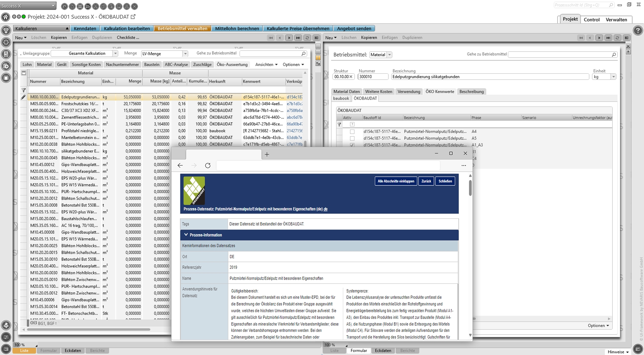This screenshot has height=355, width=644.
Task: Click the Alle Abschnitte einklappen button
Action: click(396, 181)
